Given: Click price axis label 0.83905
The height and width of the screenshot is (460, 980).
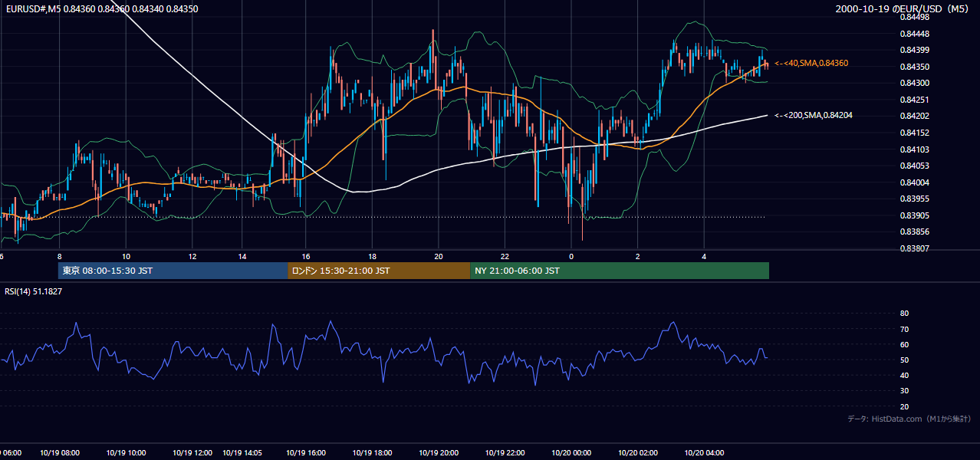Looking at the screenshot, I should (913, 215).
